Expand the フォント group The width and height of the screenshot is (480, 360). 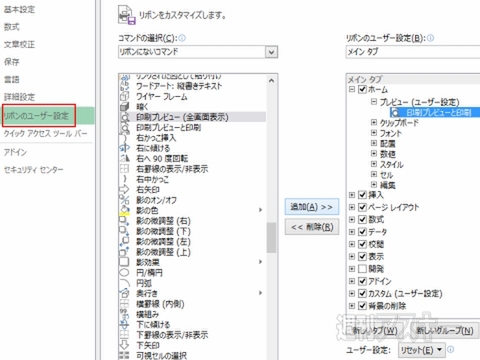pos(374,133)
